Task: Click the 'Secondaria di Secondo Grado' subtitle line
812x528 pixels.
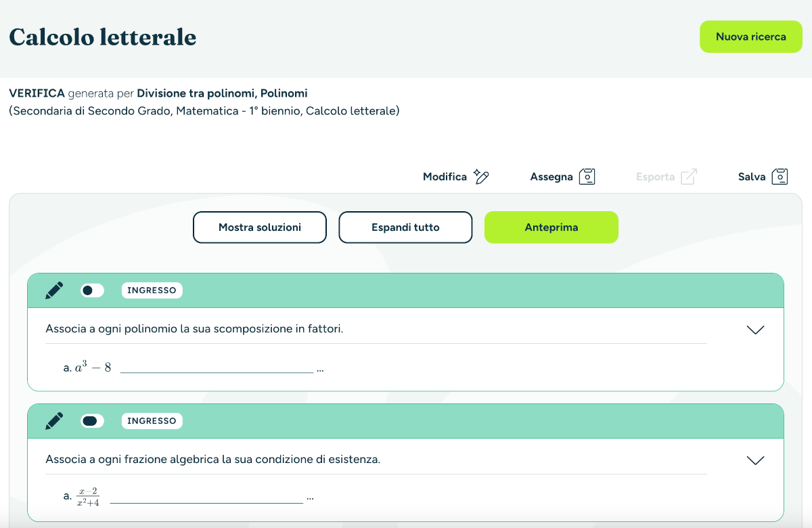Action: (x=204, y=111)
